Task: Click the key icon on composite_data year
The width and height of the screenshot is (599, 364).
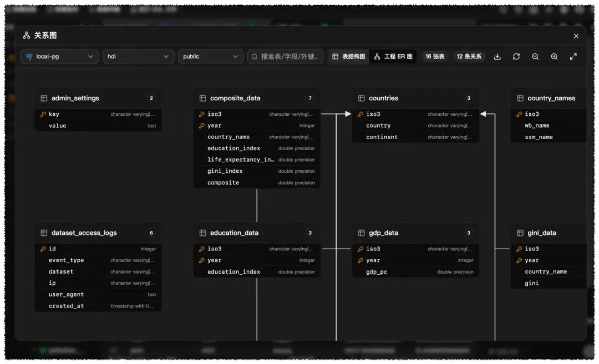Action: coord(202,126)
